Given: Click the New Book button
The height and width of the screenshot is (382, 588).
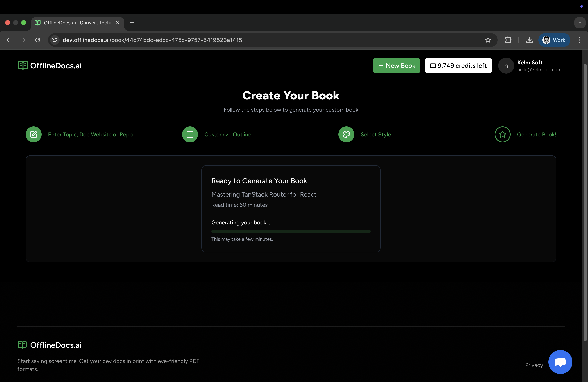Looking at the screenshot, I should (x=396, y=65).
